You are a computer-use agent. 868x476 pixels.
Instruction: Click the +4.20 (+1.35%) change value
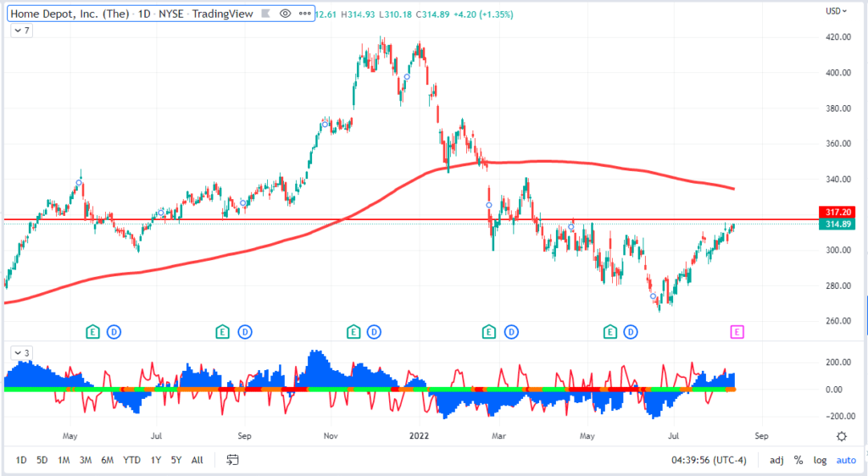pyautogui.click(x=483, y=14)
